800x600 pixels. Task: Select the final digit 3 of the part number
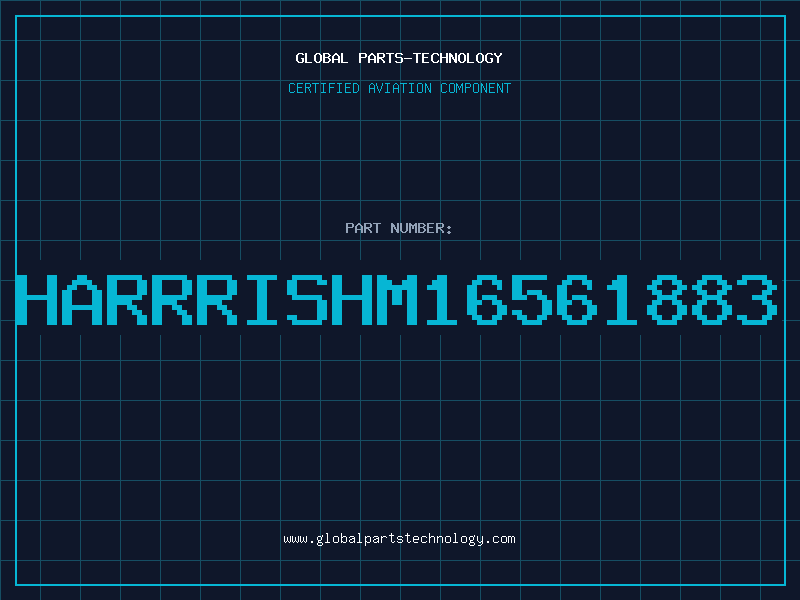click(756, 299)
